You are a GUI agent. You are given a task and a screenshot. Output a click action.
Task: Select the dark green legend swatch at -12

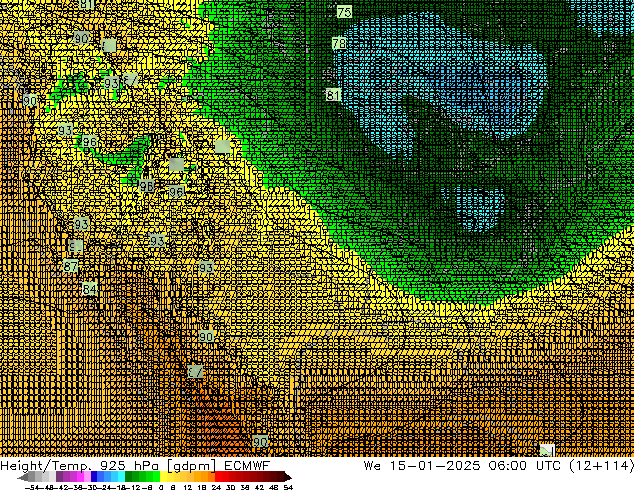point(129,477)
